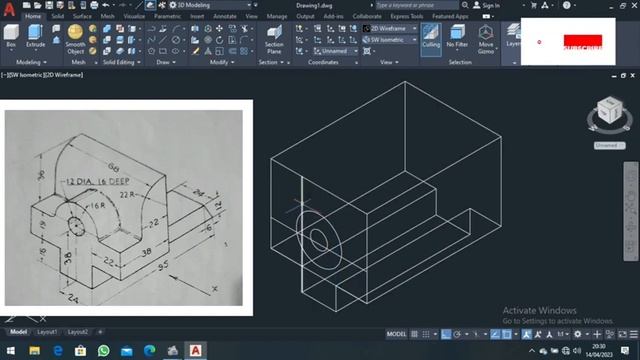Switch to the Solid ribbon tab
The height and width of the screenshot is (360, 640).
coord(58,16)
